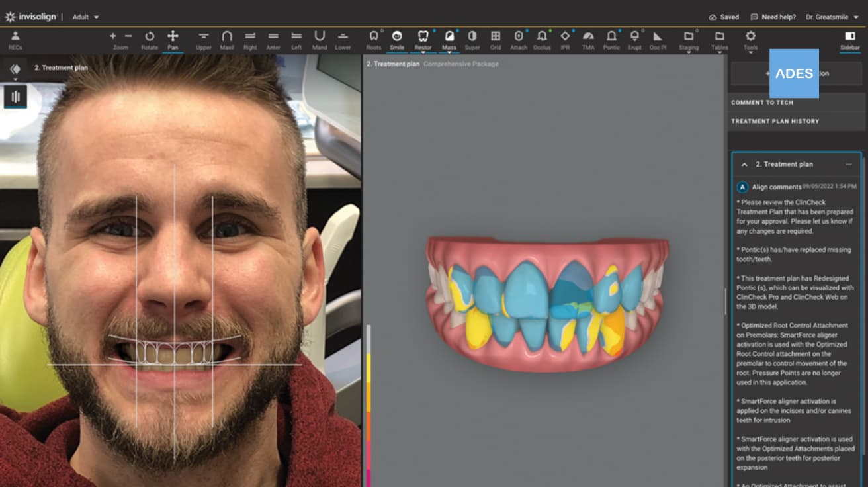Switch to the Mand arch view
The height and width of the screenshot is (487, 868).
[320, 40]
